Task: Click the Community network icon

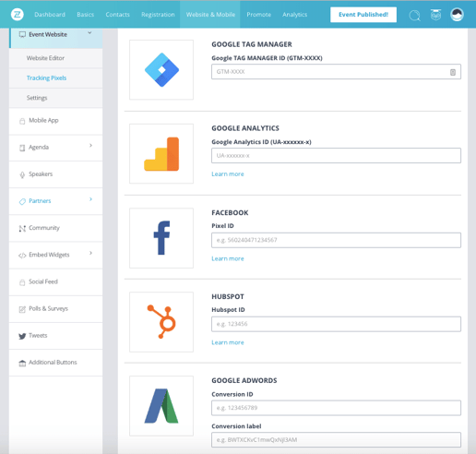Action: click(x=22, y=229)
